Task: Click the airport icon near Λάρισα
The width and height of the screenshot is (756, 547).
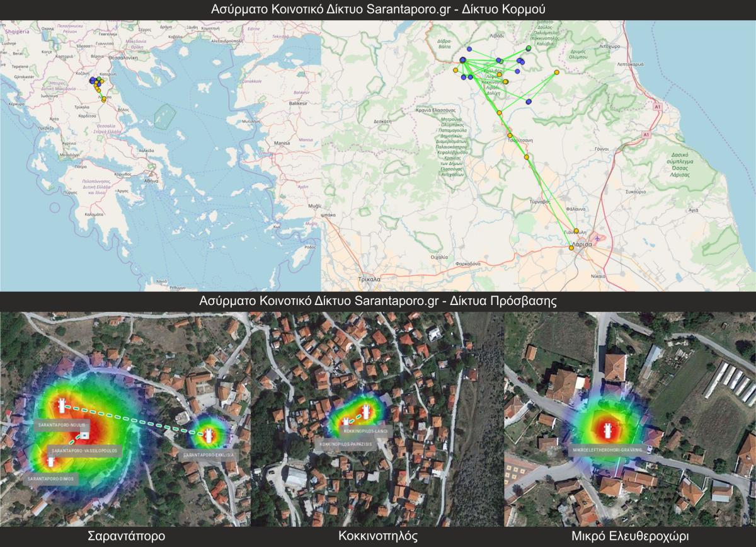Action: tap(597, 238)
